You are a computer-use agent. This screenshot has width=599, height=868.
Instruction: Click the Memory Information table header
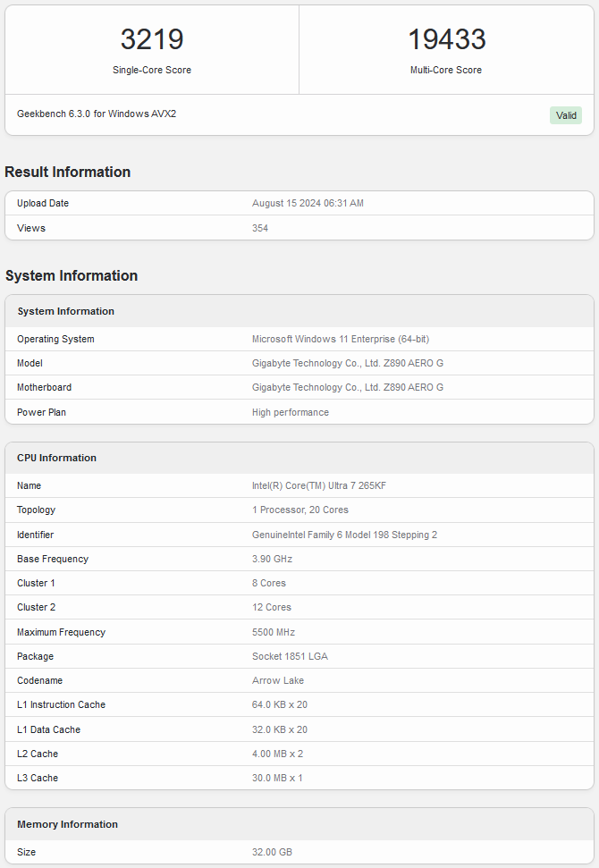click(68, 824)
